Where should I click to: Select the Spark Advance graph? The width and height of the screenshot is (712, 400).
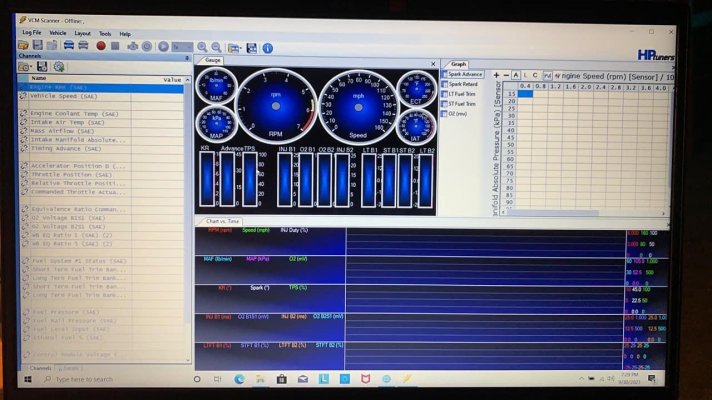coord(462,74)
